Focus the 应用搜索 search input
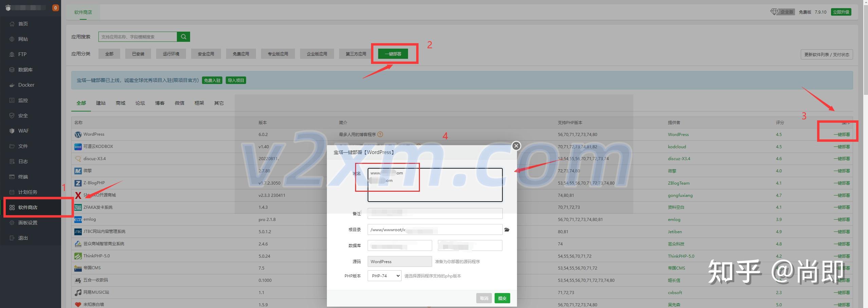868x308 pixels. [137, 37]
